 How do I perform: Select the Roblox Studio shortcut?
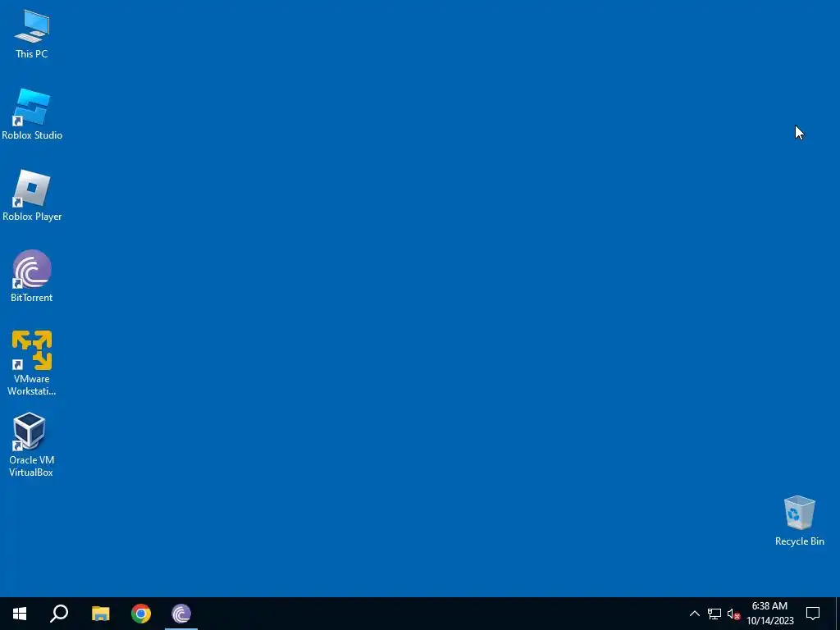(x=32, y=115)
